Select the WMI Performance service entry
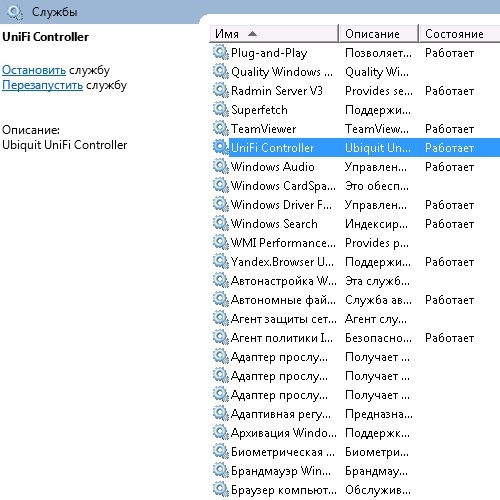Image resolution: width=500 pixels, height=500 pixels. (356, 243)
